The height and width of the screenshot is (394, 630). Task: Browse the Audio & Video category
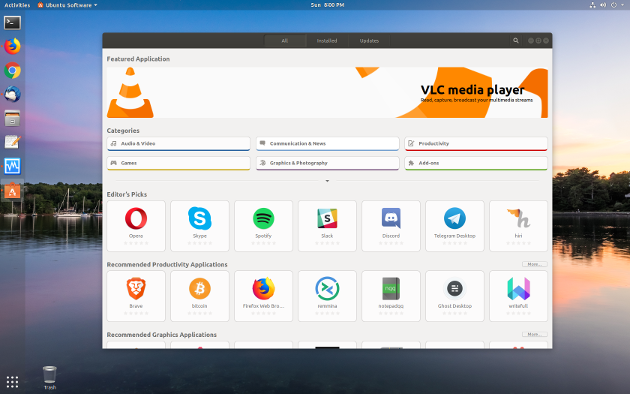(x=178, y=144)
